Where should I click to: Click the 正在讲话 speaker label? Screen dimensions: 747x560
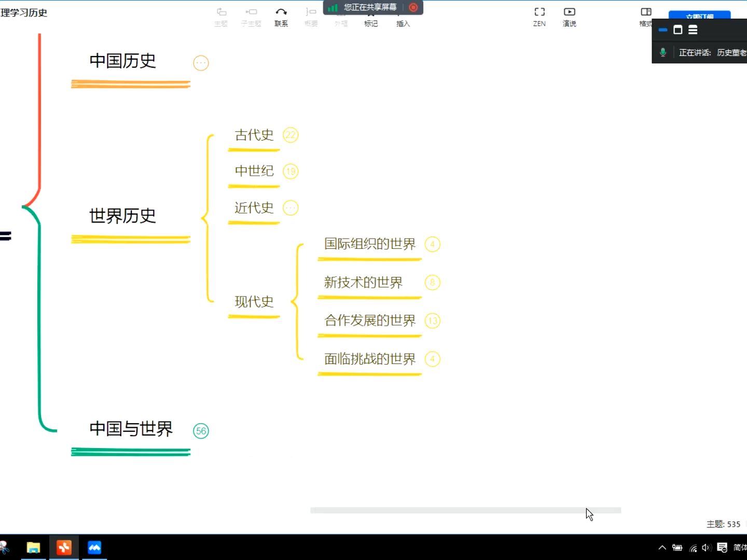pyautogui.click(x=695, y=52)
